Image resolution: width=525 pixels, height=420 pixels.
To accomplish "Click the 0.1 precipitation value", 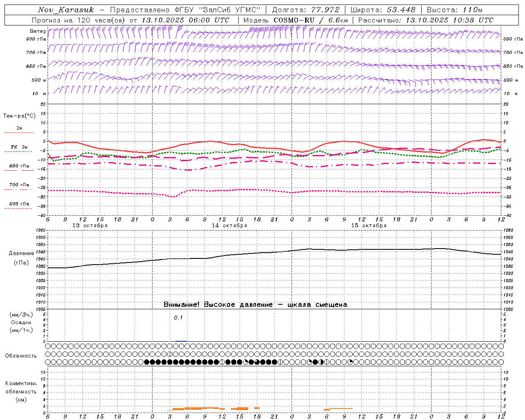I will pyautogui.click(x=178, y=318).
